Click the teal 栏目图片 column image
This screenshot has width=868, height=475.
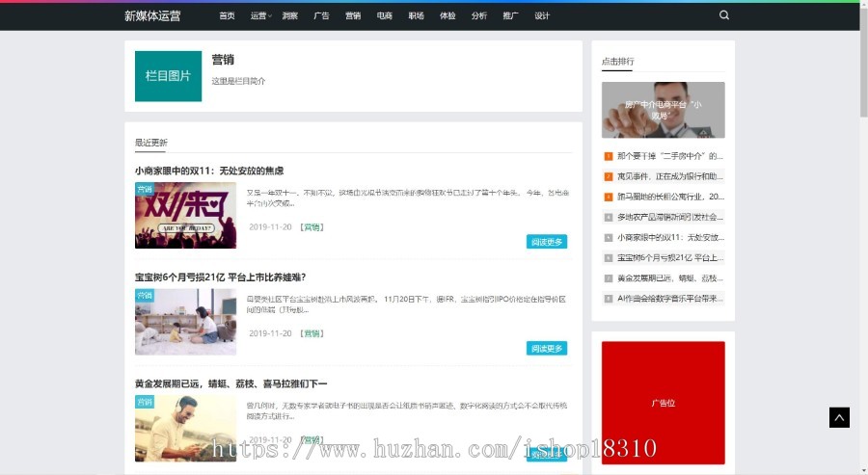click(168, 76)
